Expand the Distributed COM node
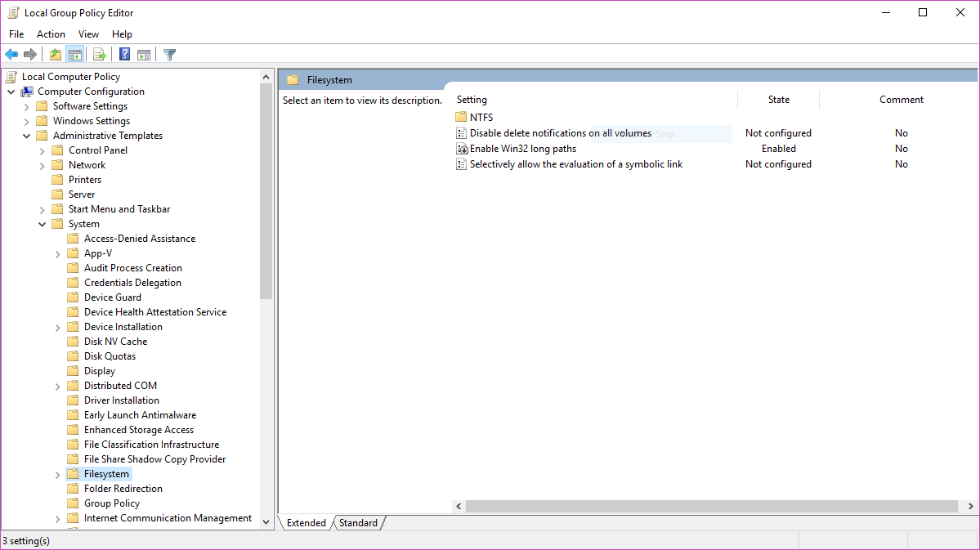The image size is (980, 550). (56, 385)
